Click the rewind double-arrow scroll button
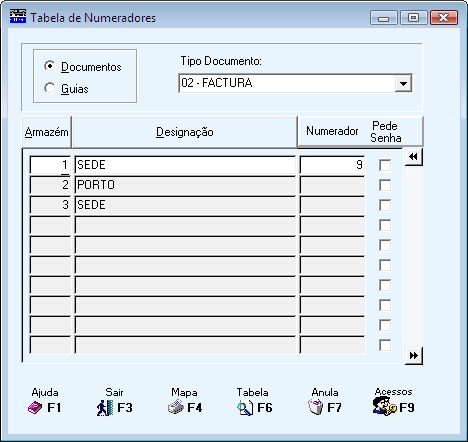Image resolution: width=468 pixels, height=442 pixels. (x=414, y=157)
